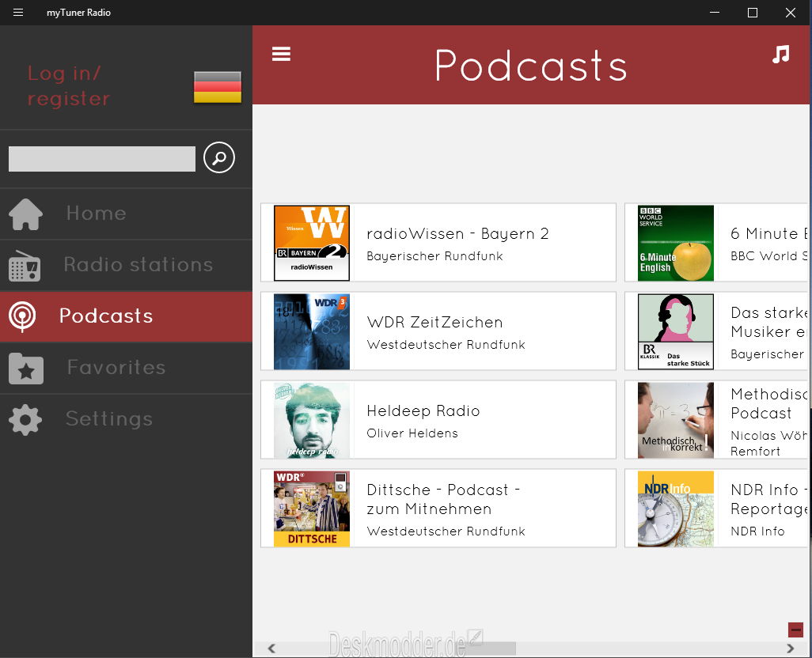Open the Das starke Stück cover thumbnail
This screenshot has height=658, width=812.
[676, 331]
